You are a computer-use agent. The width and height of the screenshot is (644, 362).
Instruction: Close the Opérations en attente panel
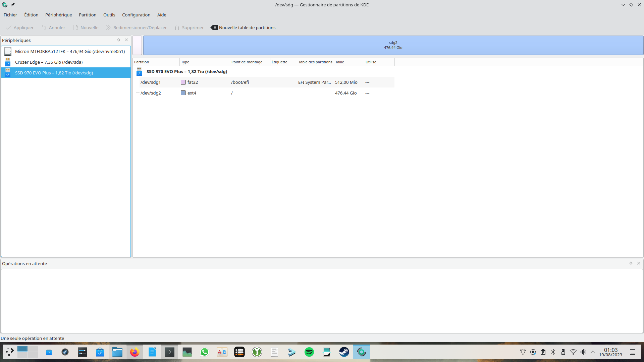(x=639, y=263)
